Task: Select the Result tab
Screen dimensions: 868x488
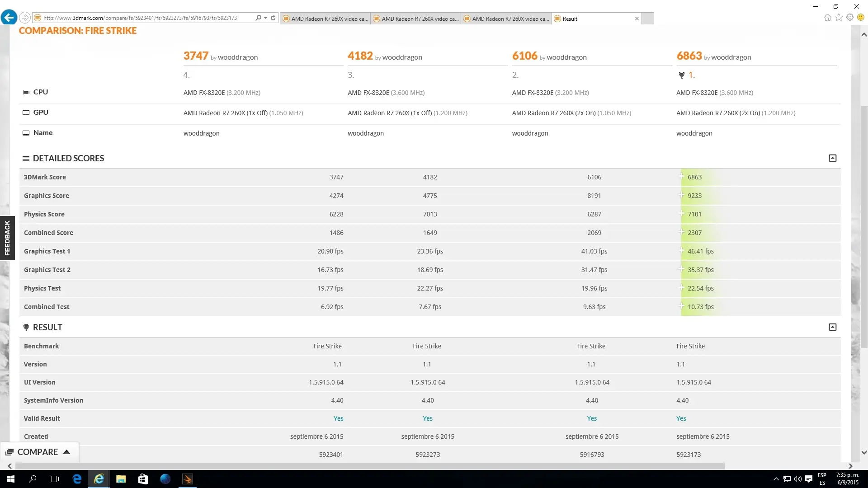Action: point(592,19)
